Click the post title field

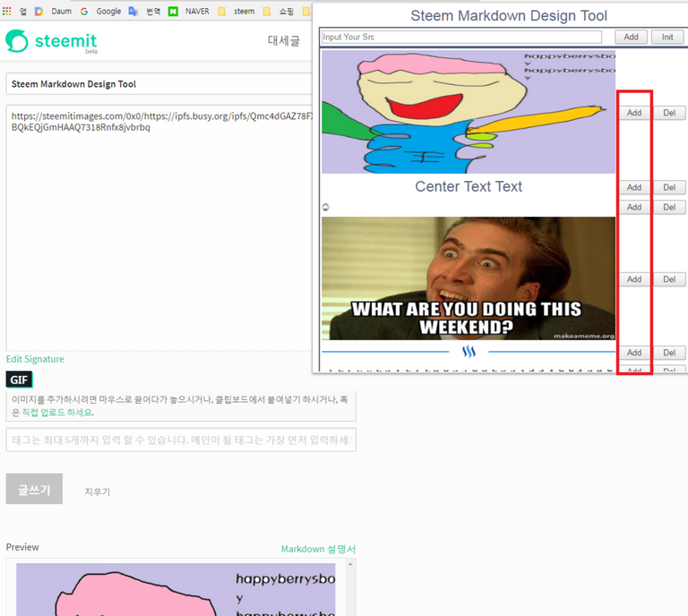pos(159,84)
